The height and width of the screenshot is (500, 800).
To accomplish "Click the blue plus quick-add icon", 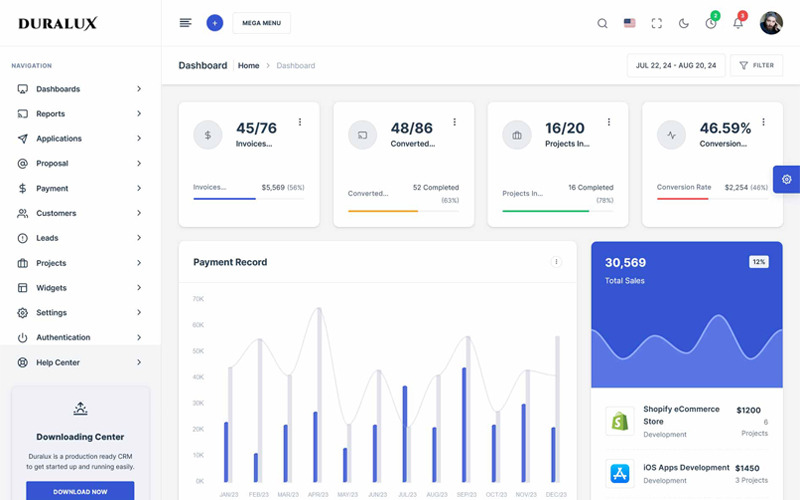I will tap(214, 23).
